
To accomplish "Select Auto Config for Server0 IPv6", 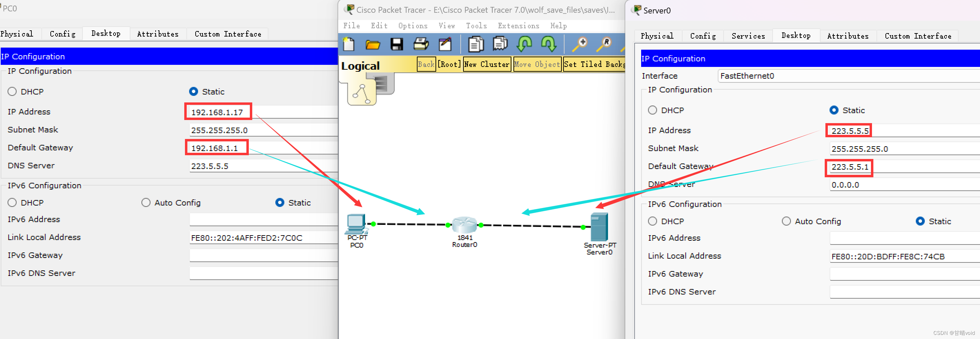I will (x=786, y=221).
